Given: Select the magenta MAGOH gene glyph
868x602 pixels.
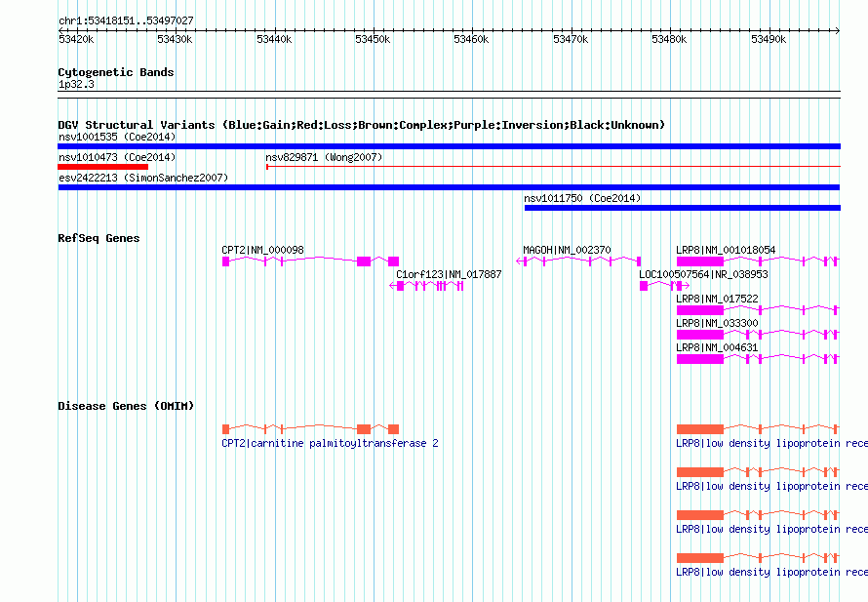Looking at the screenshot, I should click(578, 261).
